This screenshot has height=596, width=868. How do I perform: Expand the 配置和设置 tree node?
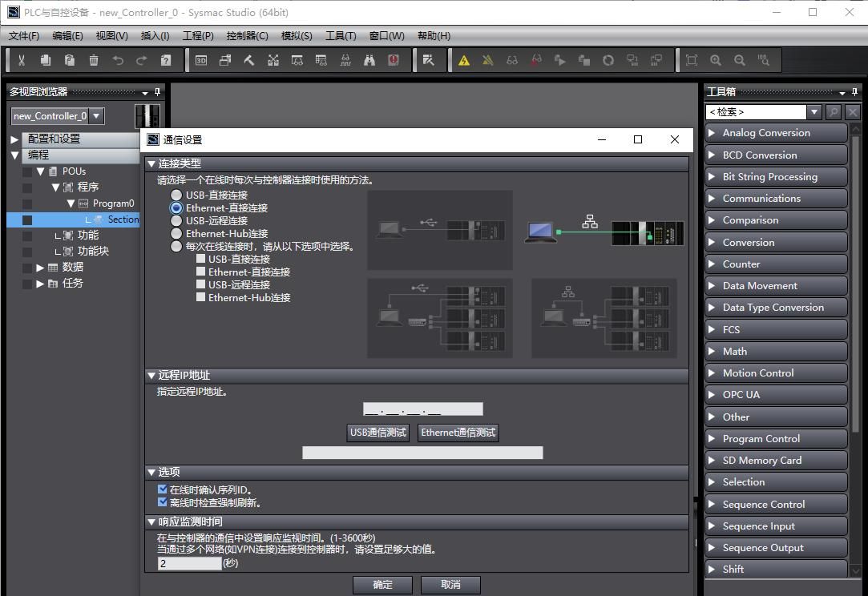(14, 139)
